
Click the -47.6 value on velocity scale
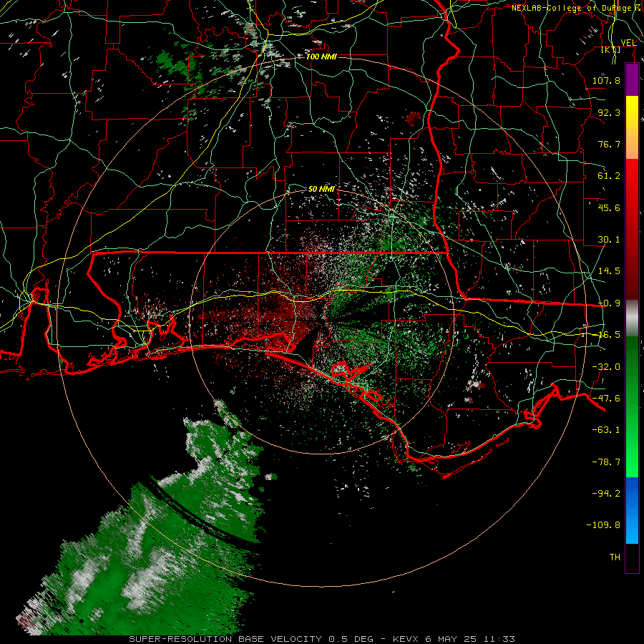(x=606, y=399)
